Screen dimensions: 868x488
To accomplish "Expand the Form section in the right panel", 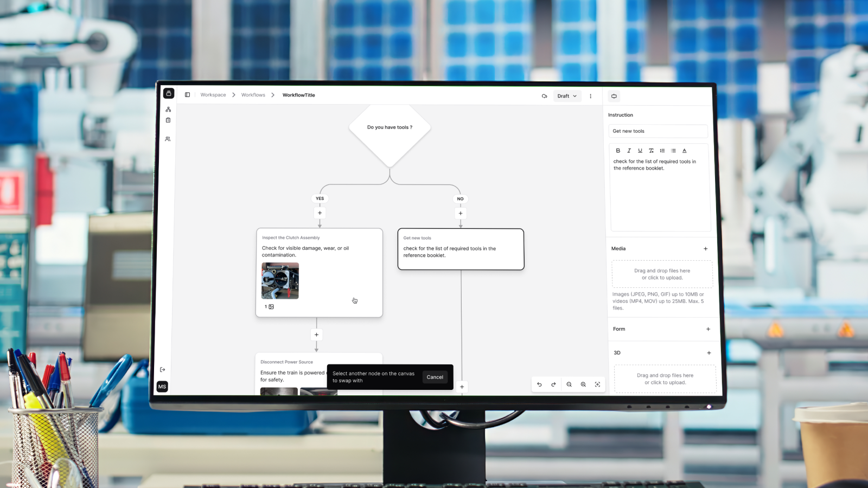I will (709, 329).
